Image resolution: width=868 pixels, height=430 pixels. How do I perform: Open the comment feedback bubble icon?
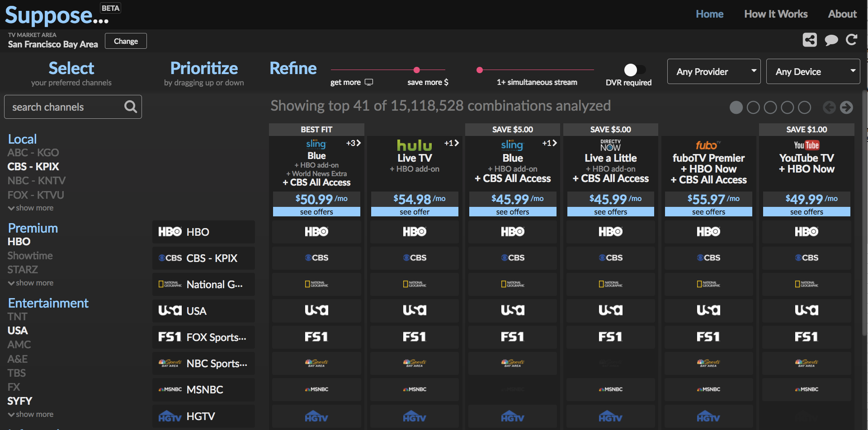831,40
